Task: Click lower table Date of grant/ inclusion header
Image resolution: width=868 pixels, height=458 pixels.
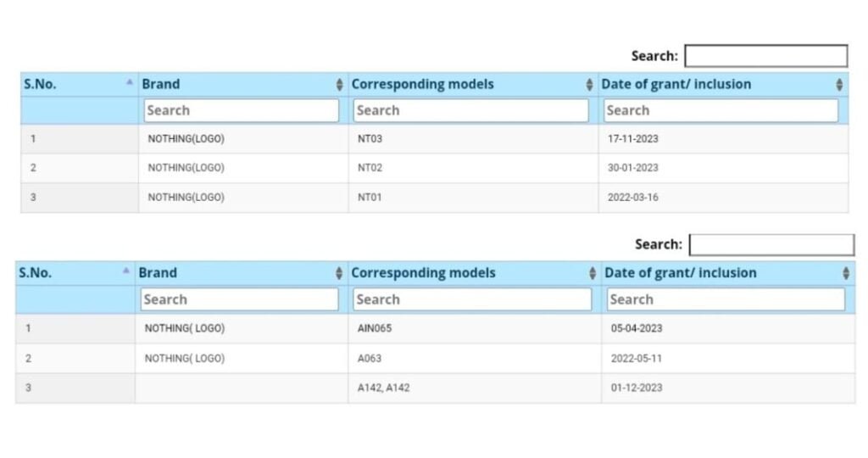Action: [681, 273]
